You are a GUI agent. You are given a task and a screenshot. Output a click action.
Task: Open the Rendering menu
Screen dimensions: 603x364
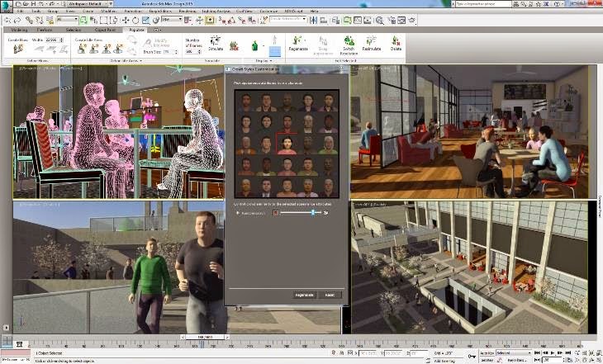click(x=188, y=12)
